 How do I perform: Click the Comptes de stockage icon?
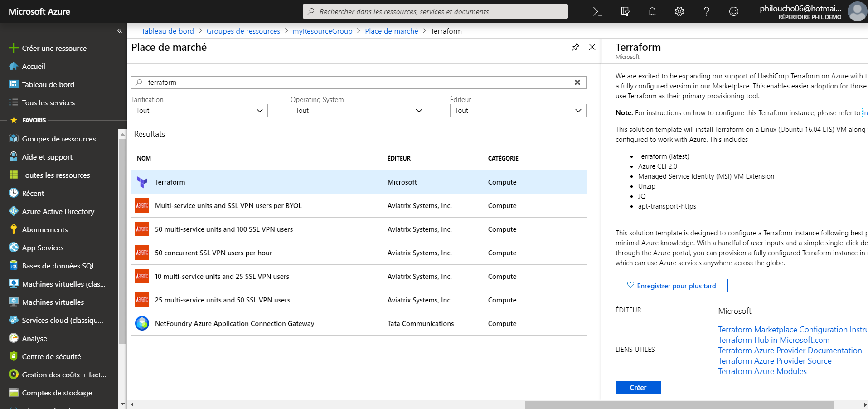pyautogui.click(x=14, y=393)
